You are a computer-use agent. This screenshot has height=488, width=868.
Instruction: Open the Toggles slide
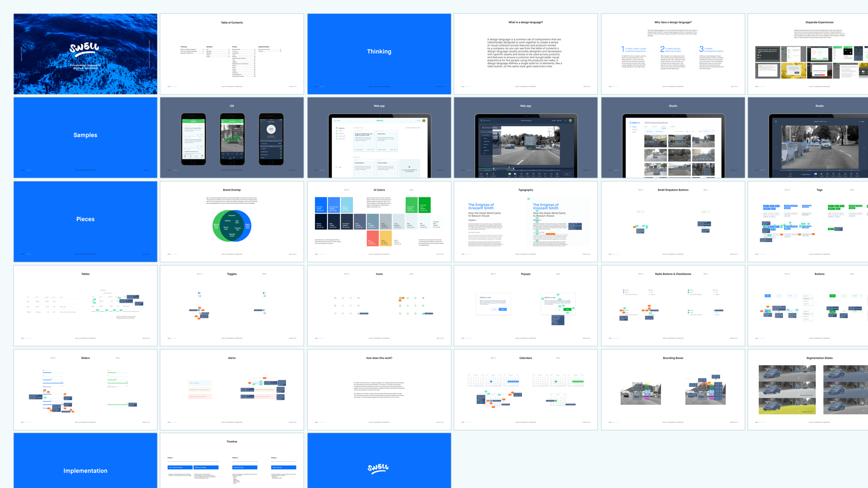[x=232, y=305]
